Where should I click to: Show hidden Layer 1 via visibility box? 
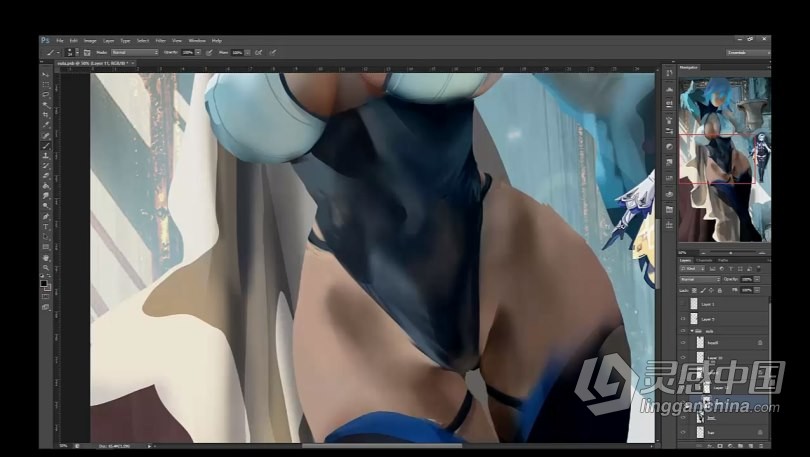pos(683,304)
